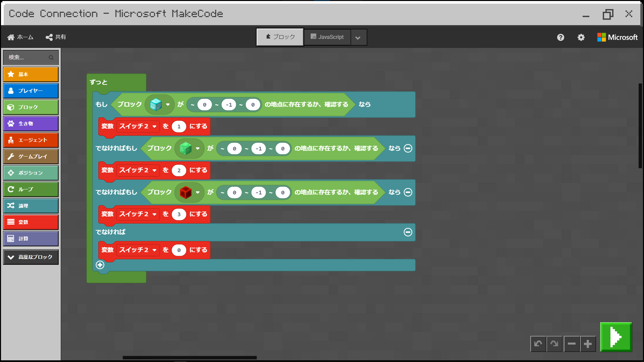The image size is (644, 362).
Task: Edit value 0 in last variable block
Action: click(179, 250)
